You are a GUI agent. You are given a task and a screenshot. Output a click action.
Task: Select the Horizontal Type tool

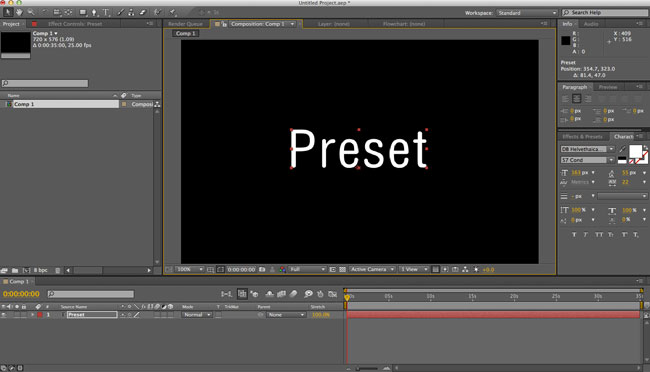106,12
